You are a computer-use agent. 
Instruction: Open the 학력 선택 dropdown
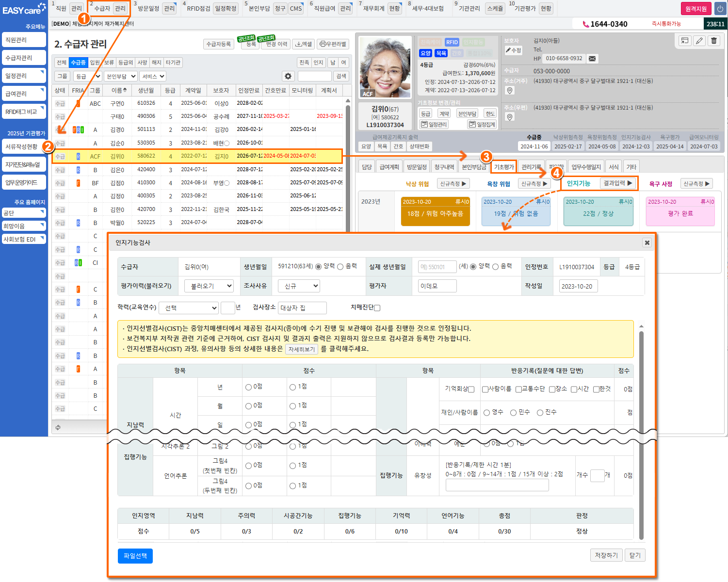pos(191,308)
